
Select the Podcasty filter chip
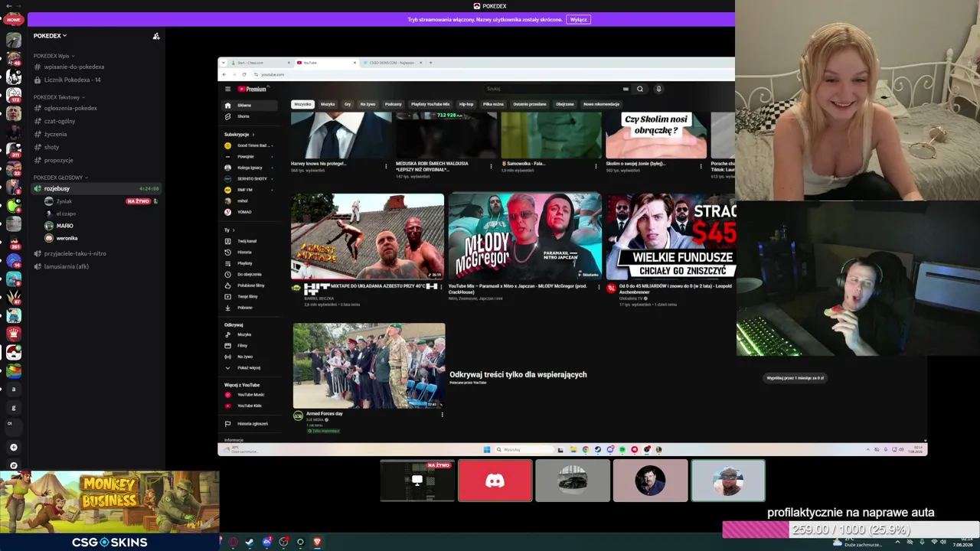[393, 104]
